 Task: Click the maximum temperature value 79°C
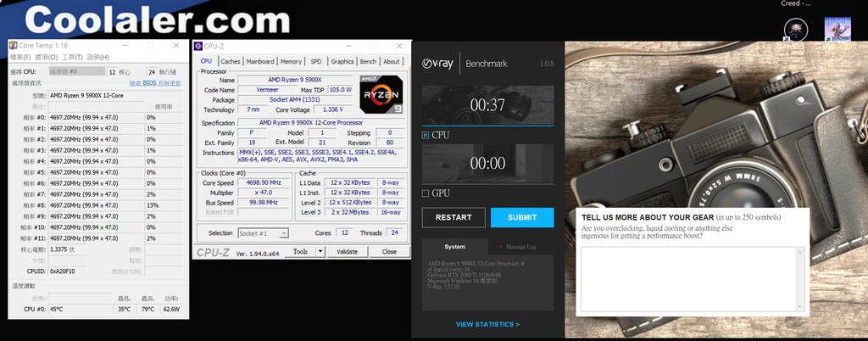[x=147, y=310]
